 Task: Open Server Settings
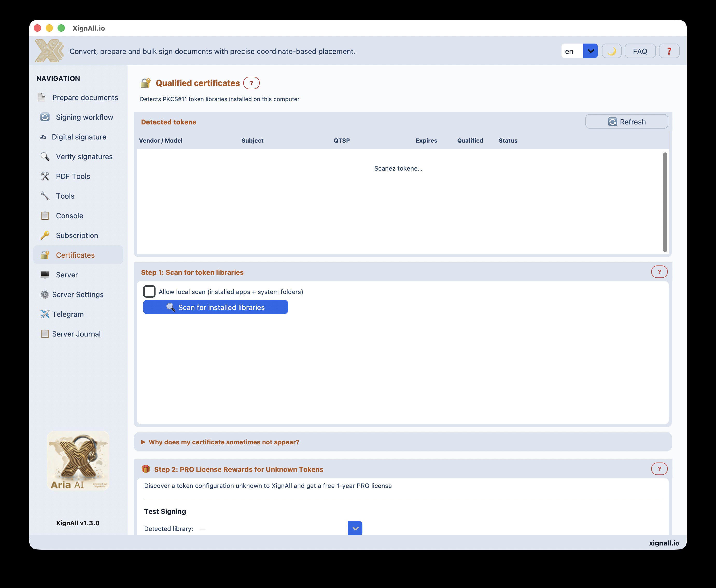pyautogui.click(x=78, y=294)
